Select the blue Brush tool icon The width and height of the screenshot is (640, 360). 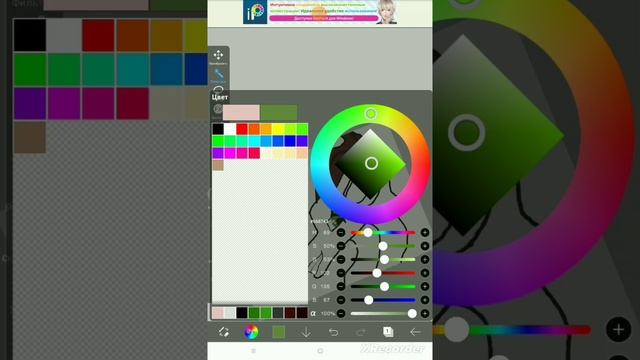point(219,73)
